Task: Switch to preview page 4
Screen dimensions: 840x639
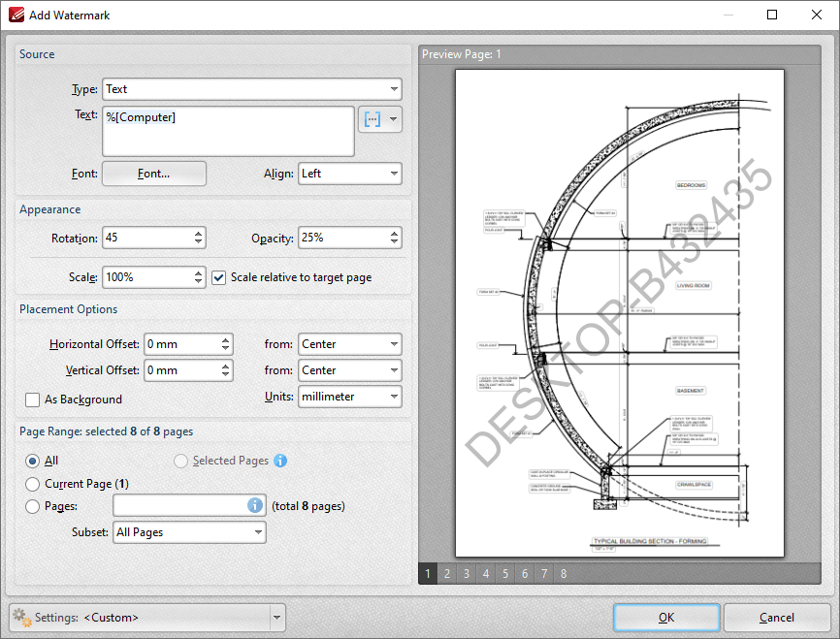Action: (485, 573)
